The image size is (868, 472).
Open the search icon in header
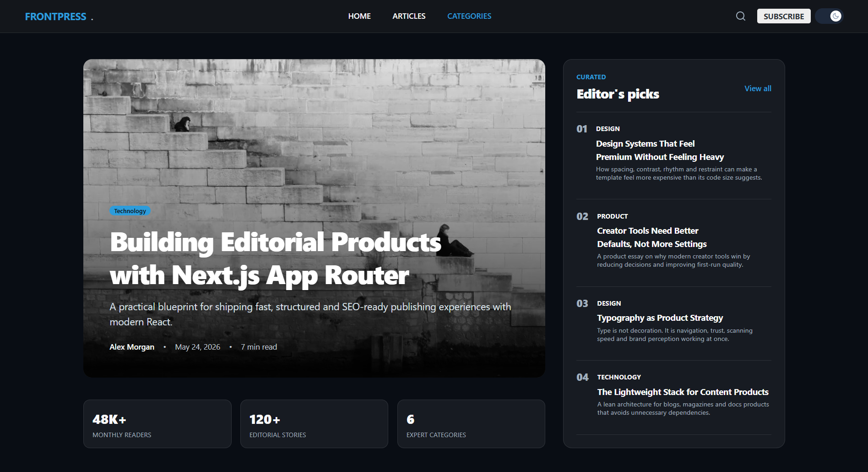(x=740, y=16)
